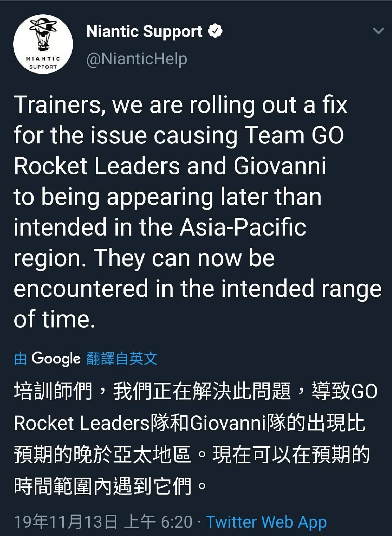Open the @NianticHelp handle link
392x536 pixels.
click(x=137, y=58)
